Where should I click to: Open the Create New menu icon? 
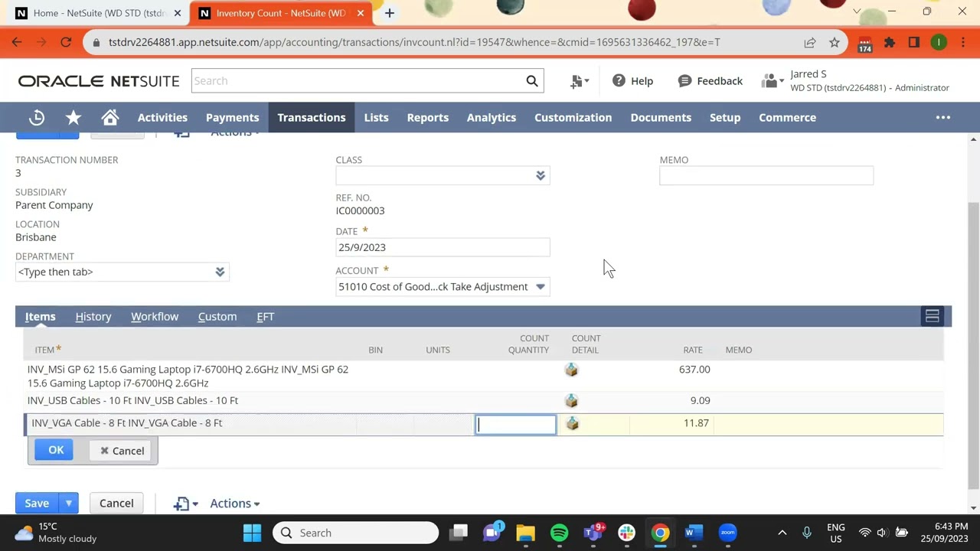[580, 81]
